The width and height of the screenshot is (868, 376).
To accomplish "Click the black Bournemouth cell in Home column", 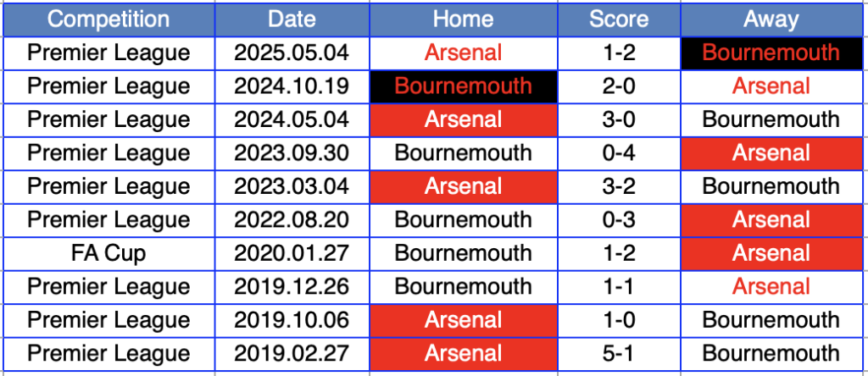I will 464,86.
